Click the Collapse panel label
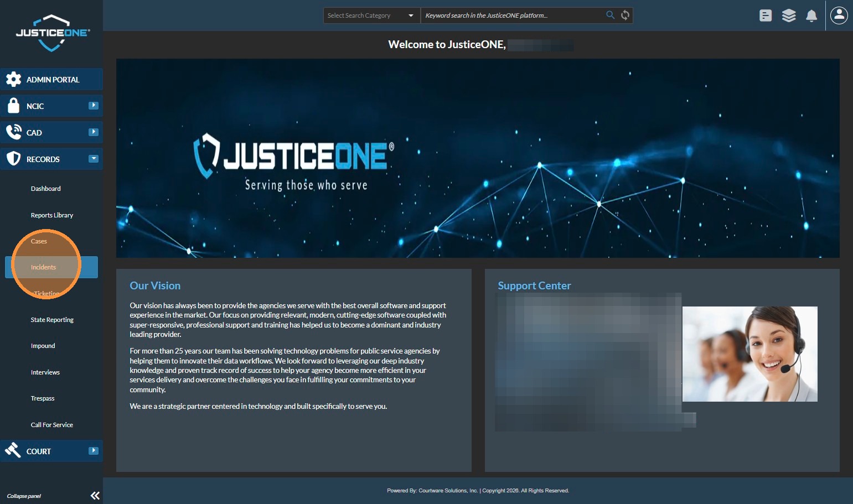This screenshot has width=853, height=504. [24, 496]
